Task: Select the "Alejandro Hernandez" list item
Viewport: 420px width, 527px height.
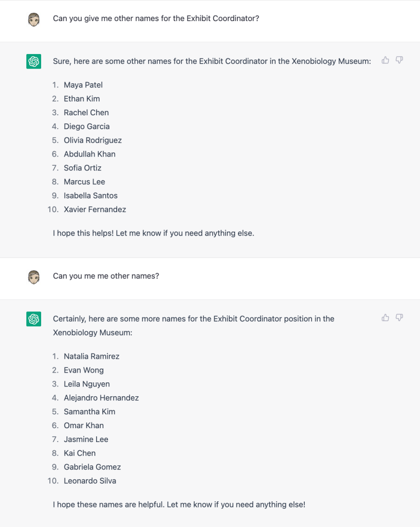Action: (101, 398)
